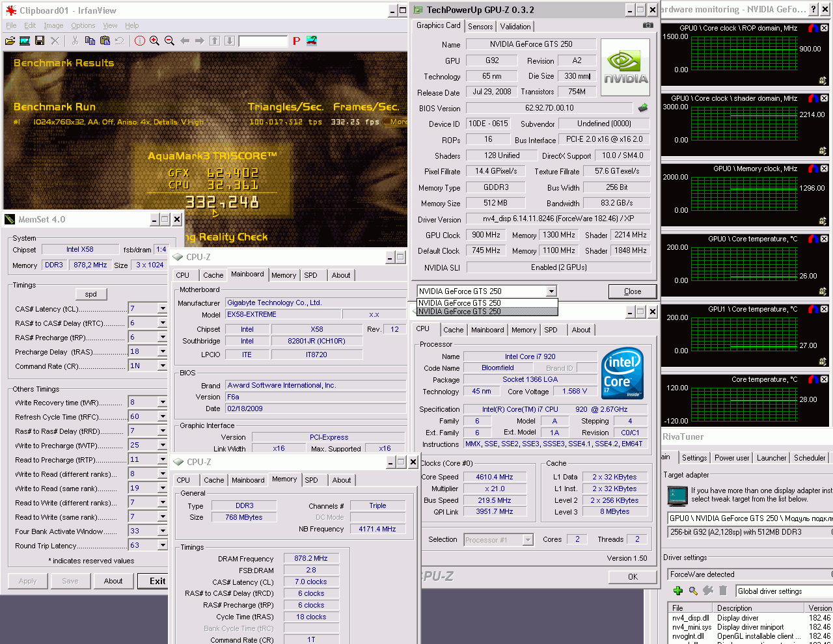Click the Undo icon in IrfanView toolbar
The image size is (833, 644).
[x=119, y=41]
